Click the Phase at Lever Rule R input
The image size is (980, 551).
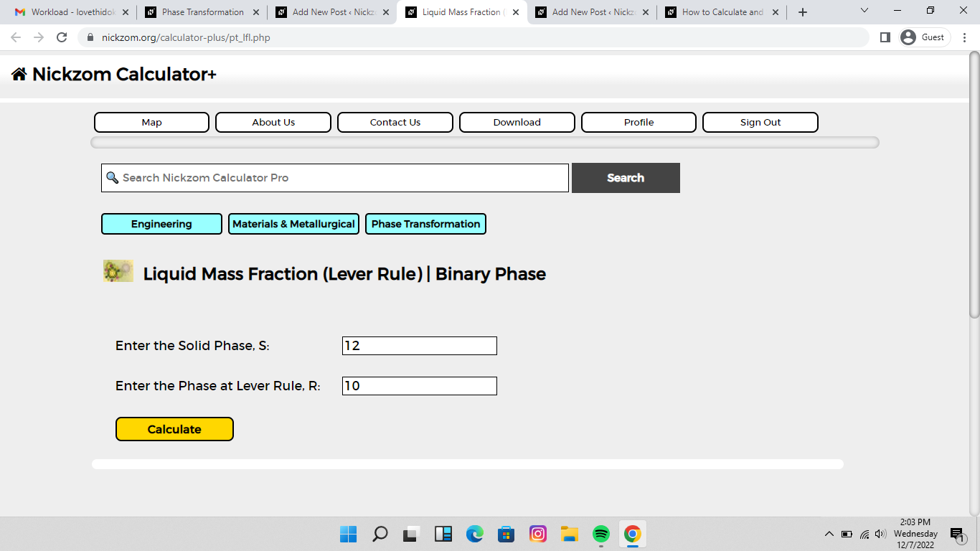pyautogui.click(x=420, y=386)
